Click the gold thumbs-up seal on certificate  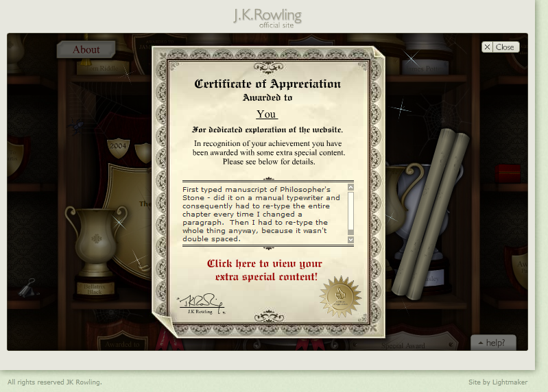340,296
